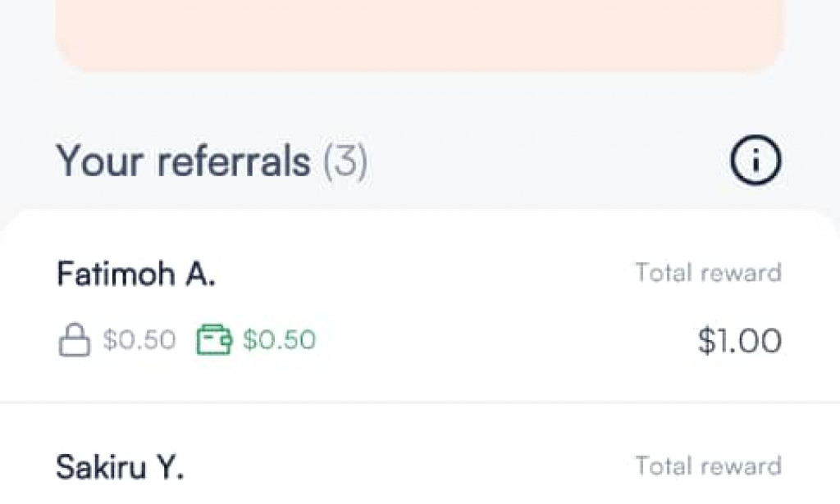This screenshot has width=840, height=504.
Task: Select the Sakiru Y. referral name
Action: 120,468
